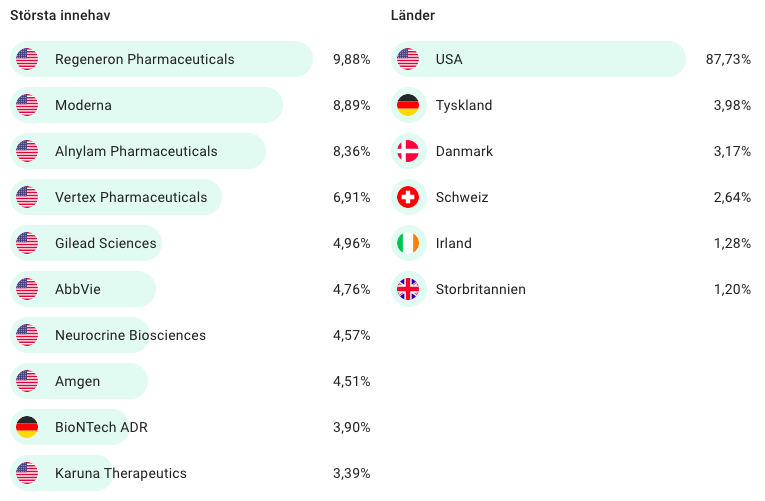This screenshot has width=765, height=501.
Task: Select the Gilead Sciences holding
Action: [106, 243]
